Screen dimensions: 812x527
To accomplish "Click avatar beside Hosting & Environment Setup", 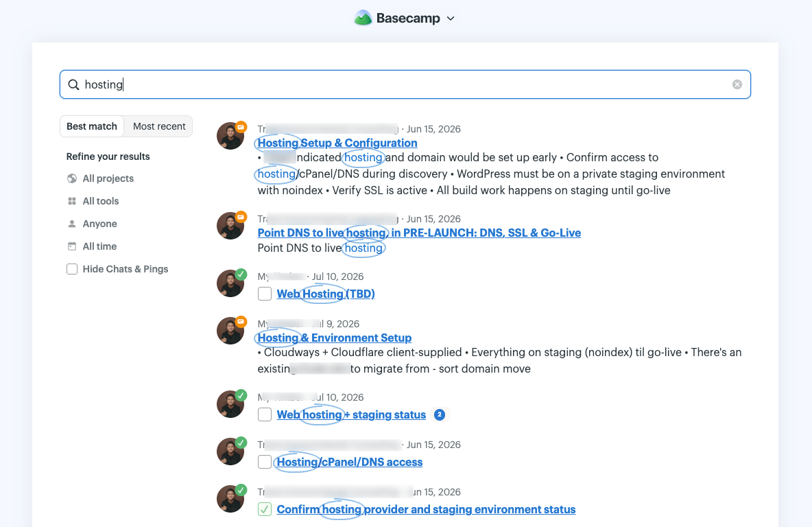I will click(230, 331).
